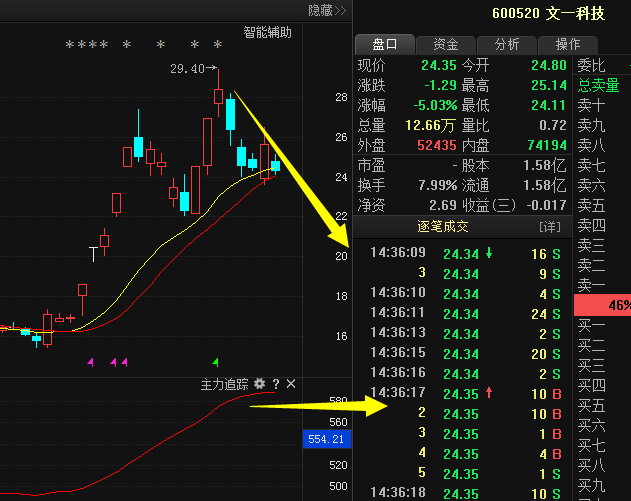631x501 pixels.
Task: Click the 收益(三) -0.017 value
Action: click(546, 206)
